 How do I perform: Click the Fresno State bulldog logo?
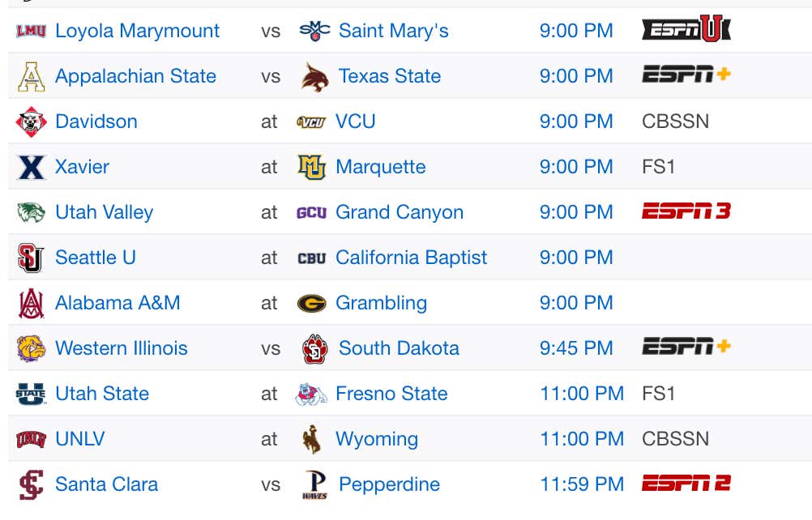311,394
